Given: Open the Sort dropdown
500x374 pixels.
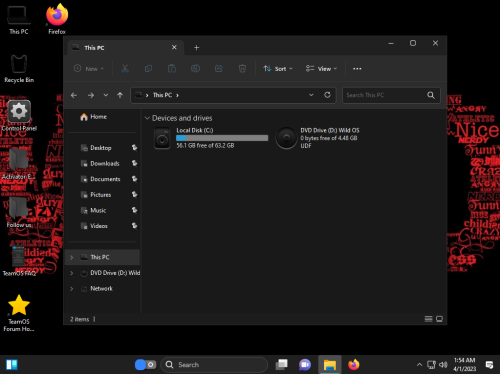Looking at the screenshot, I should click(x=277, y=69).
